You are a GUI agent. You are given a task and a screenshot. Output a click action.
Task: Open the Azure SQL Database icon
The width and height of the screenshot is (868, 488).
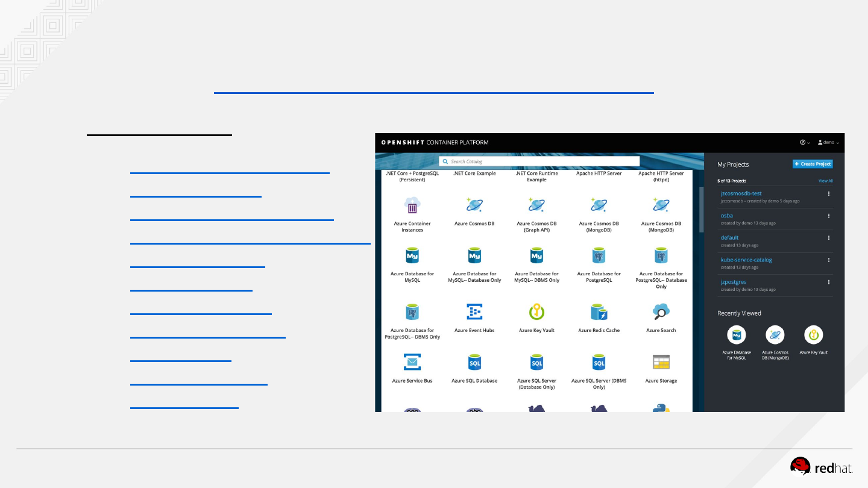click(474, 363)
